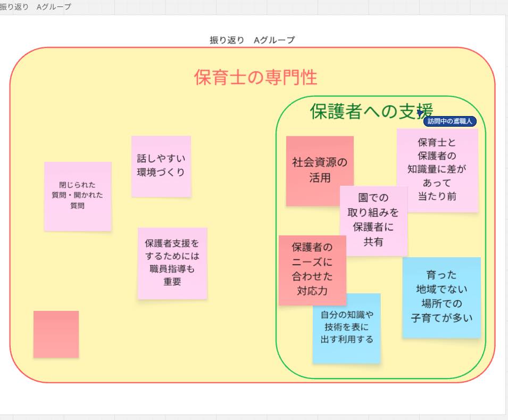The width and height of the screenshot is (508, 420).
Task: Click the collaborator label 訪問中の鳶職人
Action: pos(449,121)
